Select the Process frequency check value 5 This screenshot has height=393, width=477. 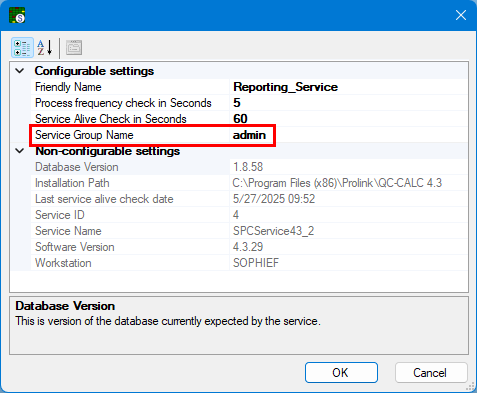(x=349, y=103)
